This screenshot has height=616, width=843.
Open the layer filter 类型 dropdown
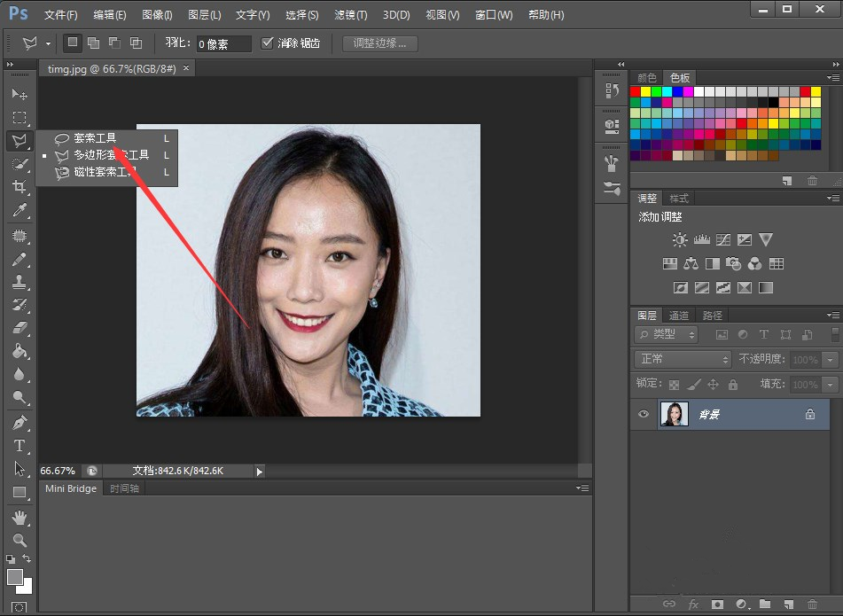pyautogui.click(x=667, y=334)
